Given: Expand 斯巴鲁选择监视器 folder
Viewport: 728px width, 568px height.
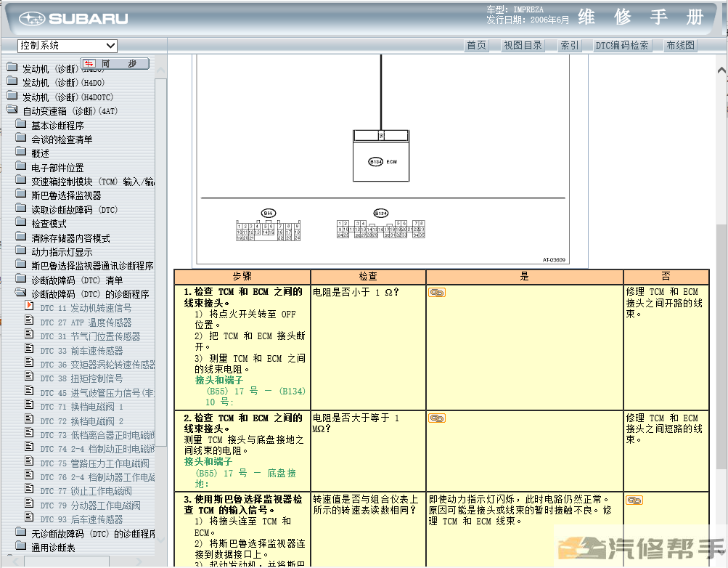Looking at the screenshot, I should 20,194.
